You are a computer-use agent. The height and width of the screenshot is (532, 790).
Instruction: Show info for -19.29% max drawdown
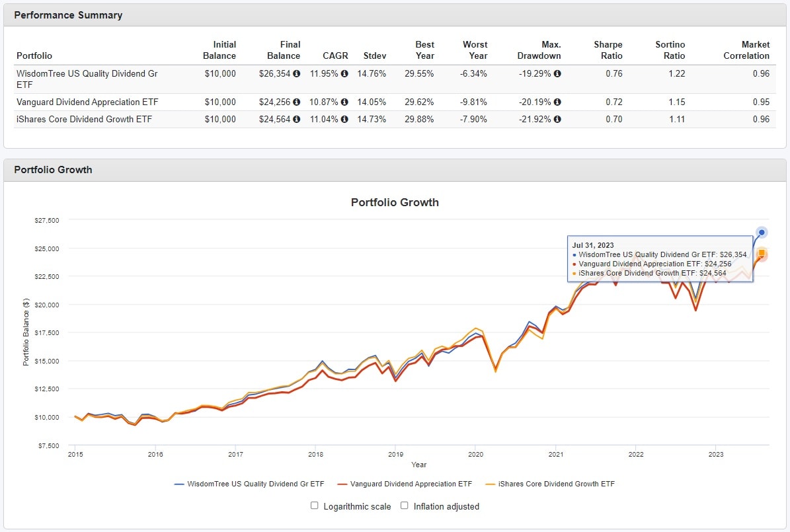click(557, 74)
